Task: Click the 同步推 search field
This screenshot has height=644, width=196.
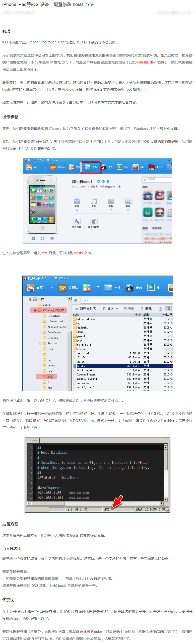Action: 157,179
